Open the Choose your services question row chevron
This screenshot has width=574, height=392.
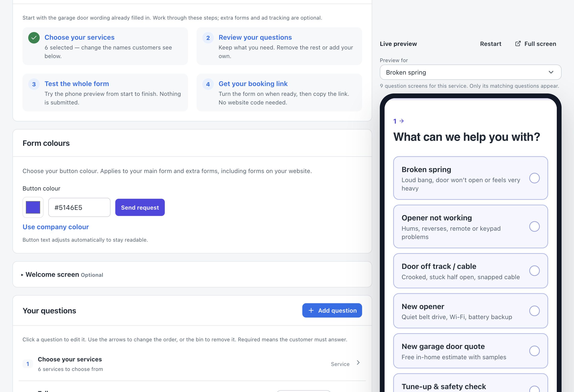[358, 363]
